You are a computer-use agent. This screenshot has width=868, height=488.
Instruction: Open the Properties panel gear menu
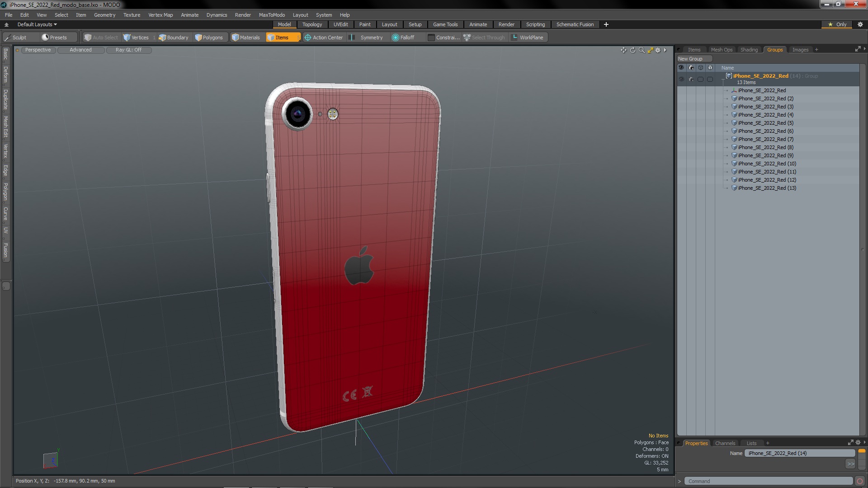pyautogui.click(x=858, y=443)
